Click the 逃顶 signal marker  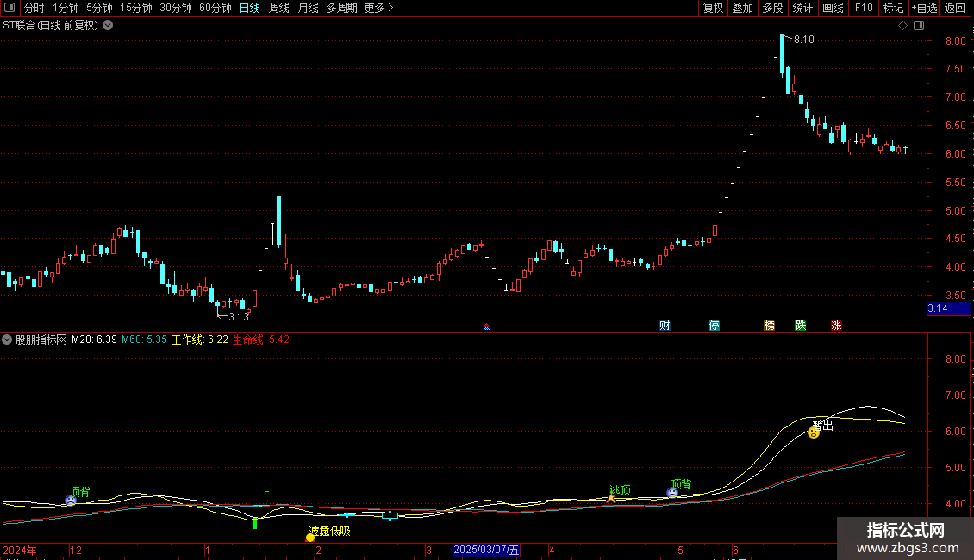click(x=611, y=498)
